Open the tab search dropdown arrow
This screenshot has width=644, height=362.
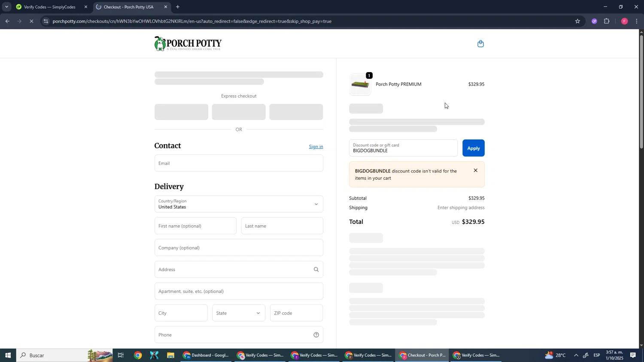[x=6, y=7]
